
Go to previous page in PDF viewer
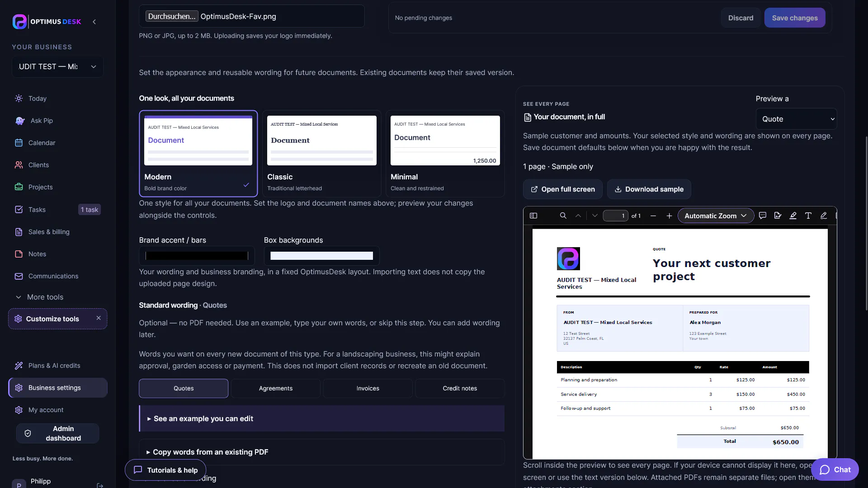(x=578, y=216)
